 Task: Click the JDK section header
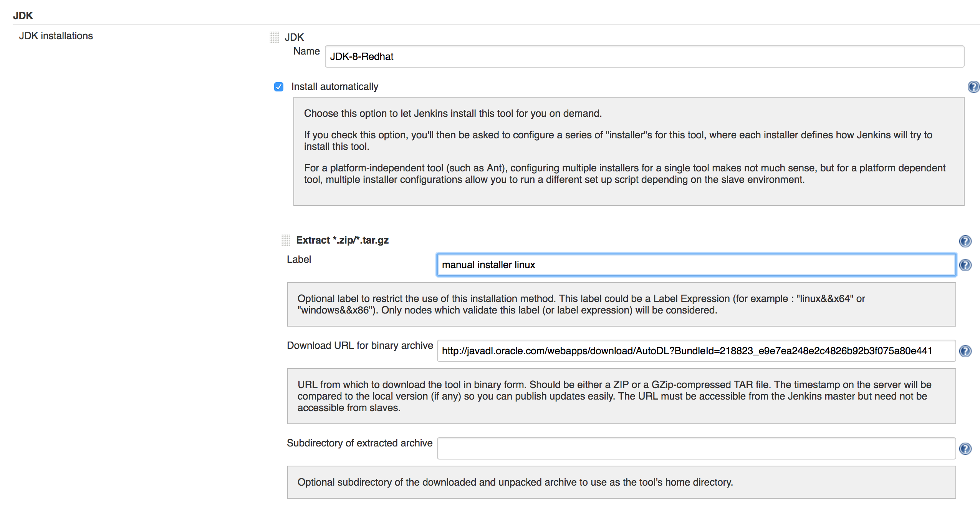click(x=22, y=16)
